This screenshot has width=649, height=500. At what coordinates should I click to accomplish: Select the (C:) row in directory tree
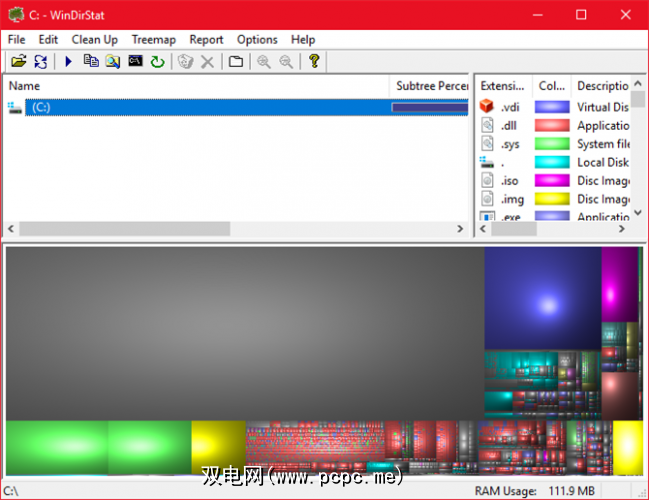(246, 108)
